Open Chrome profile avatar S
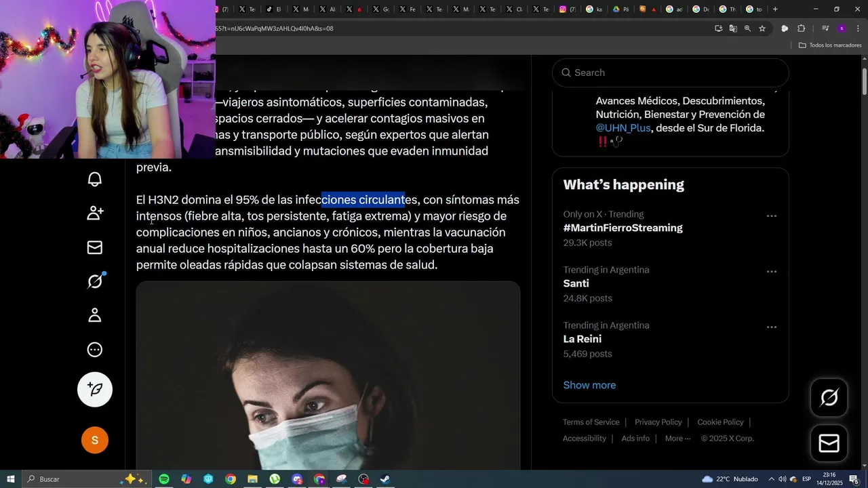Viewport: 868px width, 488px height. coord(842,28)
